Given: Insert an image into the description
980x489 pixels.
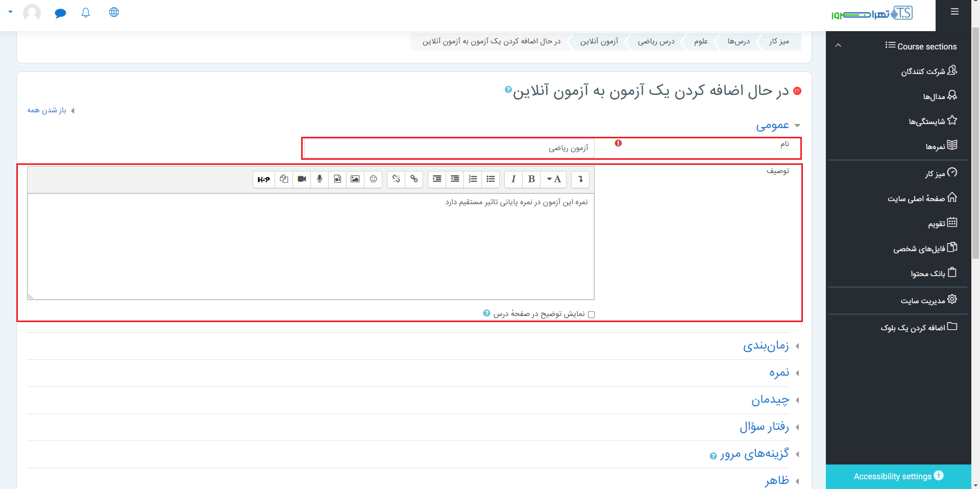Looking at the screenshot, I should coord(355,179).
